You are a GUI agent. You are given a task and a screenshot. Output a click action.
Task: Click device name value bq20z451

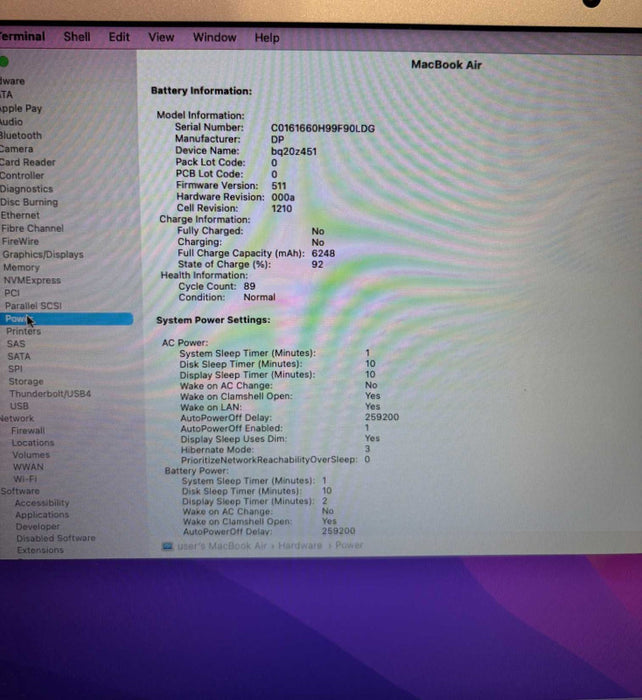tap(294, 151)
